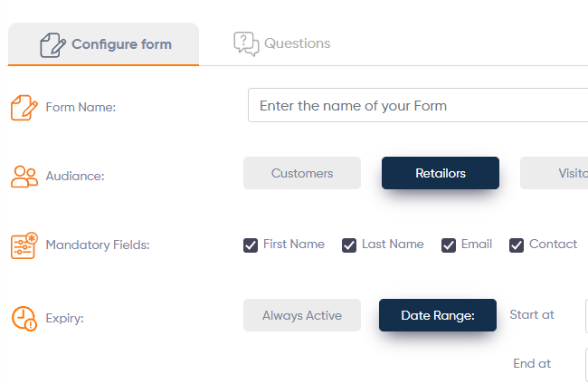The image size is (588, 384).
Task: Click the Mandatory Fields sliders icon
Action: pyautogui.click(x=24, y=245)
